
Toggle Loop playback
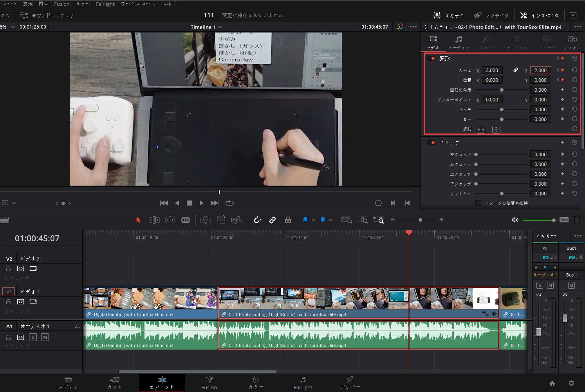point(229,203)
